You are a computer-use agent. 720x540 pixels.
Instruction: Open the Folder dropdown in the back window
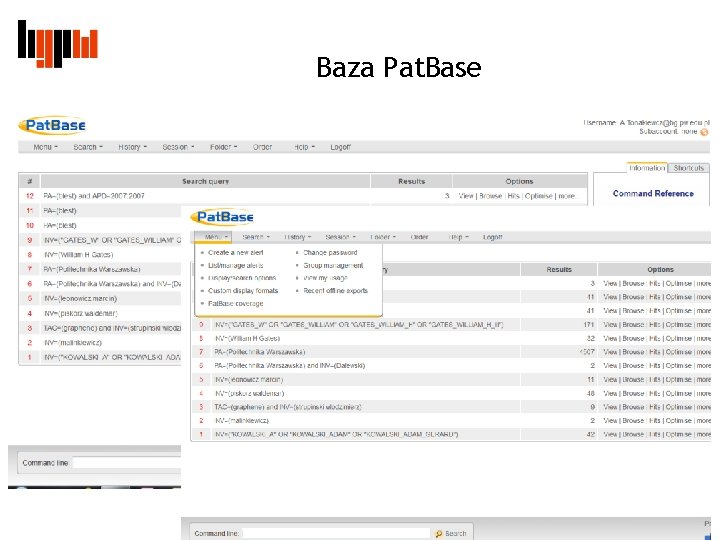coord(224,147)
